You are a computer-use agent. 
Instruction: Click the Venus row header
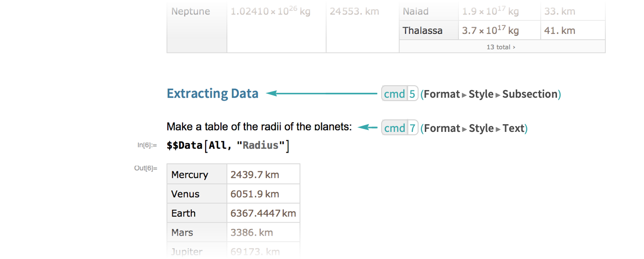point(186,194)
